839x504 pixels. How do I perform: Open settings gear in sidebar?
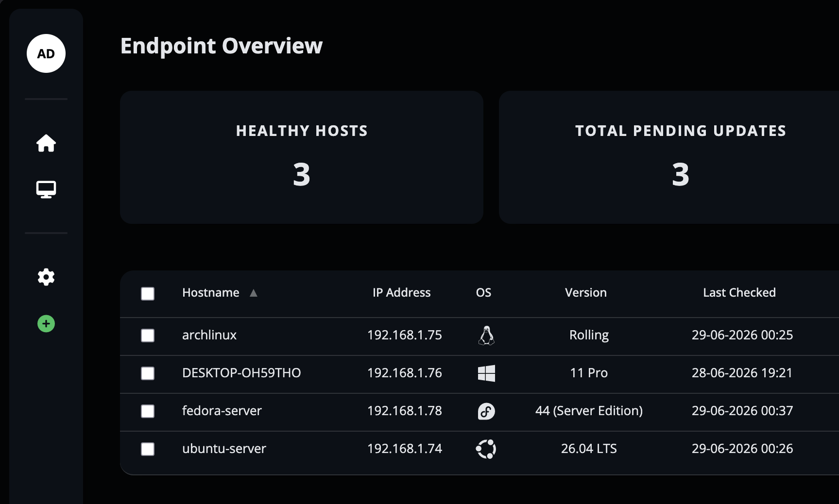[x=46, y=277]
